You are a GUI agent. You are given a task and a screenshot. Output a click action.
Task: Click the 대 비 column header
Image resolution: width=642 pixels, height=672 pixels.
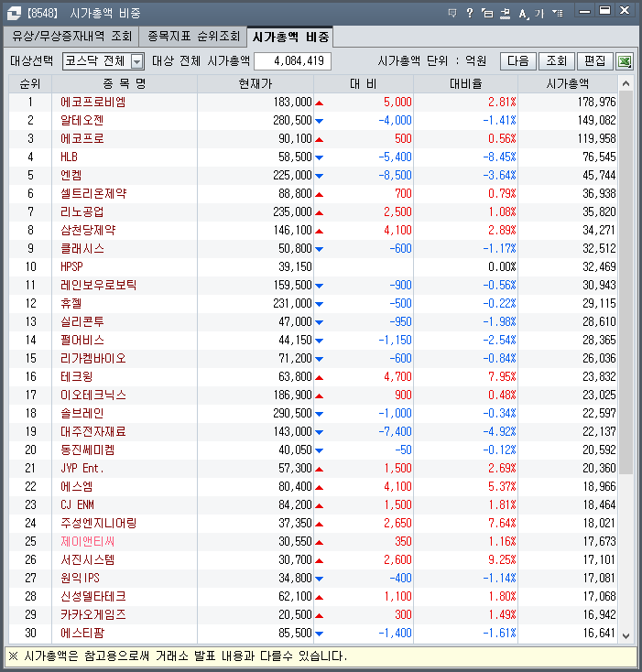click(364, 83)
